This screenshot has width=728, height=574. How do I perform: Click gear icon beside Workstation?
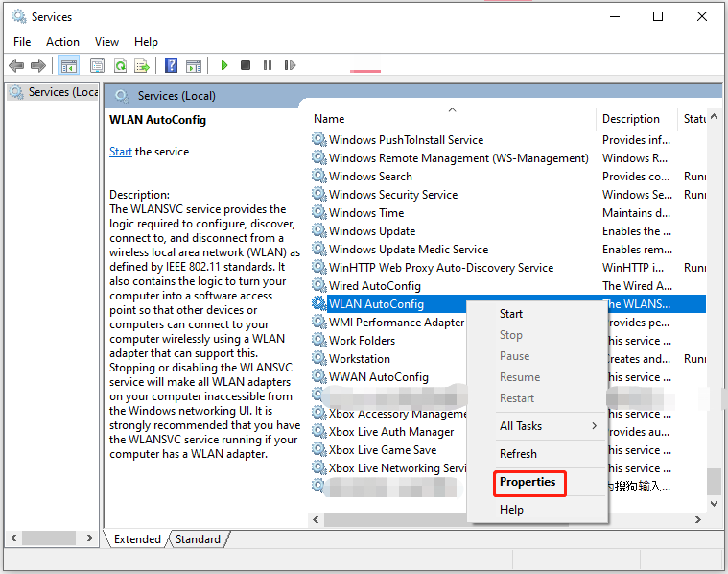tap(319, 358)
